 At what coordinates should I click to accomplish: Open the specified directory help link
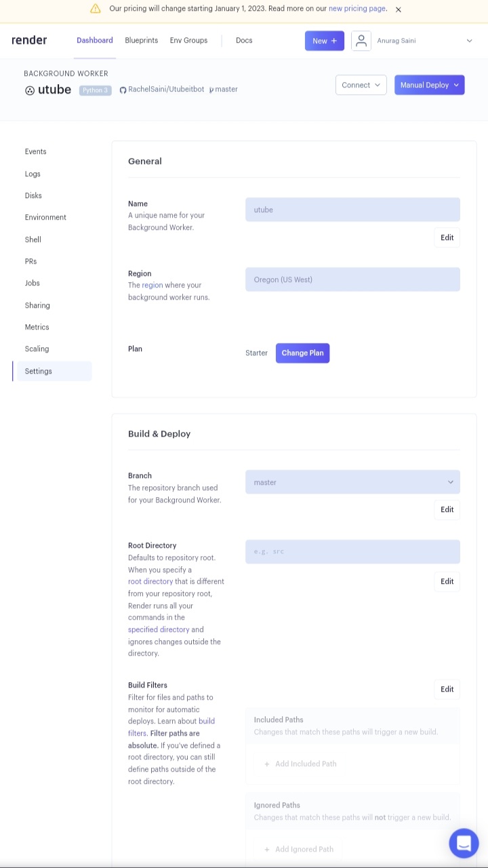click(159, 629)
